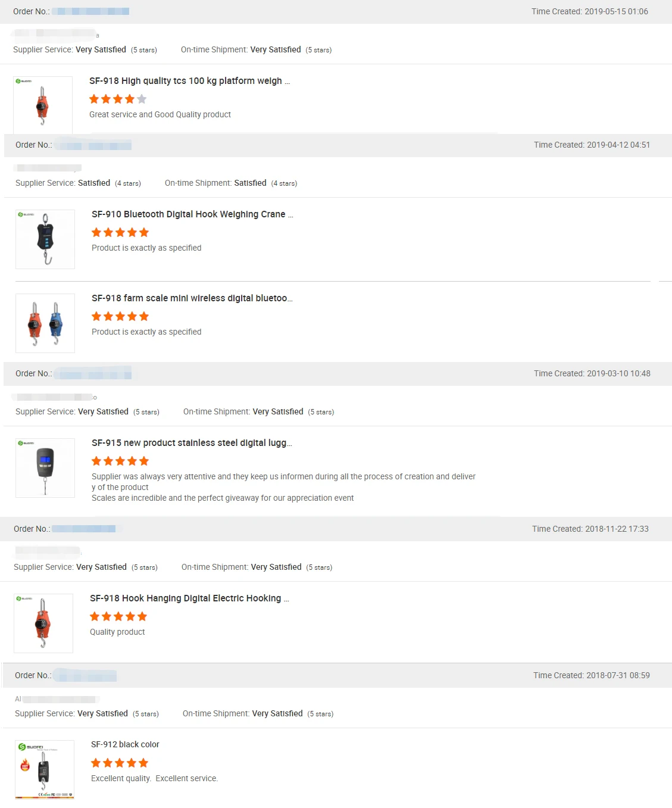Open SF-912 black color product image
Image resolution: width=672 pixels, height=808 pixels.
click(45, 769)
